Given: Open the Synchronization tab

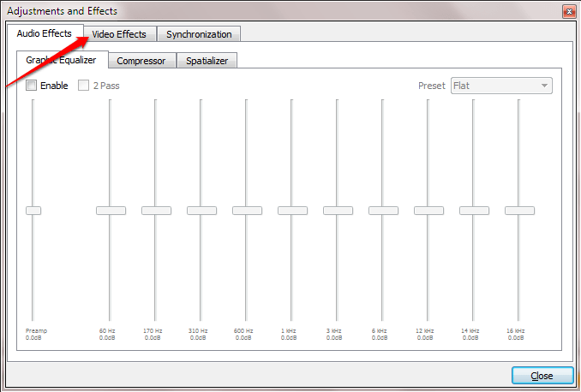Looking at the screenshot, I should tap(199, 34).
